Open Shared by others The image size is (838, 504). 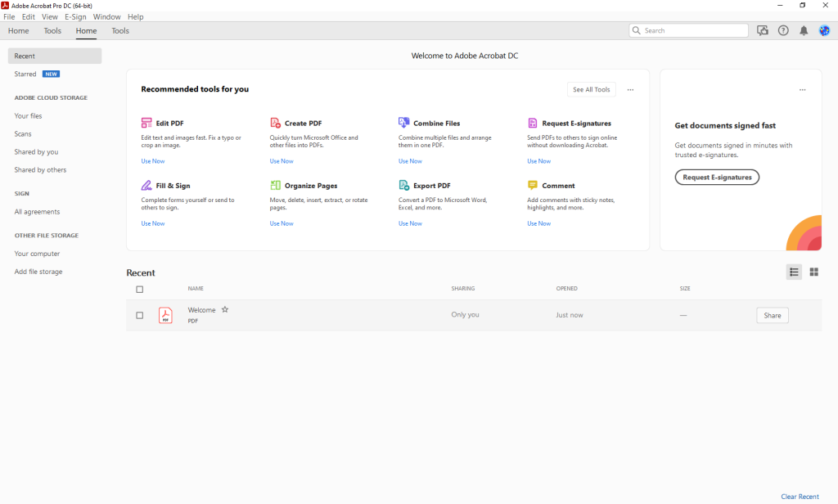40,170
